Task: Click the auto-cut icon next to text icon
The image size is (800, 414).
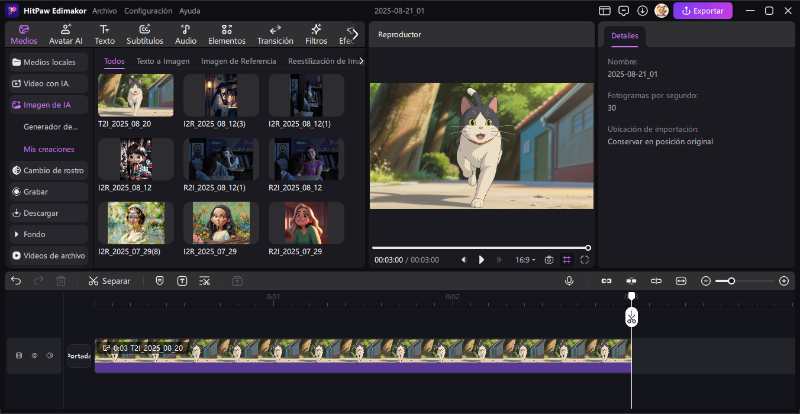Action: pyautogui.click(x=205, y=281)
